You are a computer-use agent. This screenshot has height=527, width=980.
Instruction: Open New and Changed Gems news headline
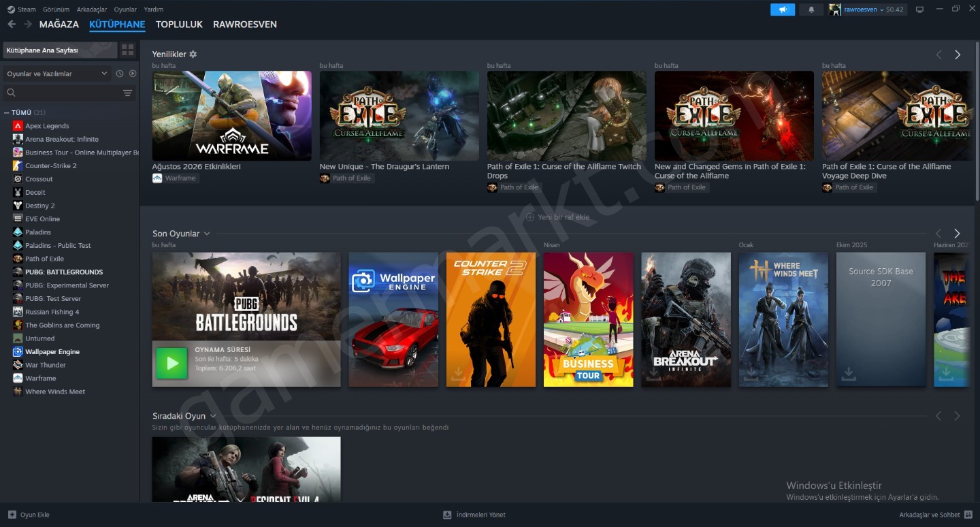pos(730,171)
